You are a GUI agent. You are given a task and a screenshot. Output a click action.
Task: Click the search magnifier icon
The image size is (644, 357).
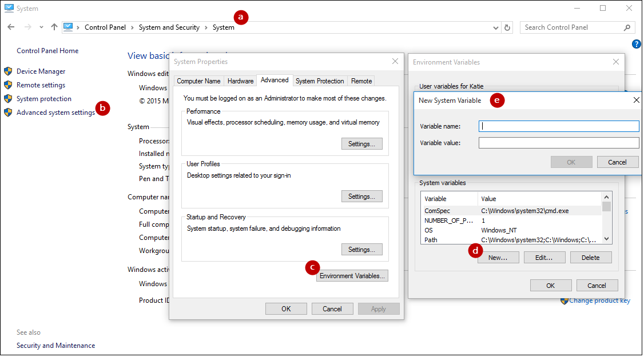pos(627,27)
